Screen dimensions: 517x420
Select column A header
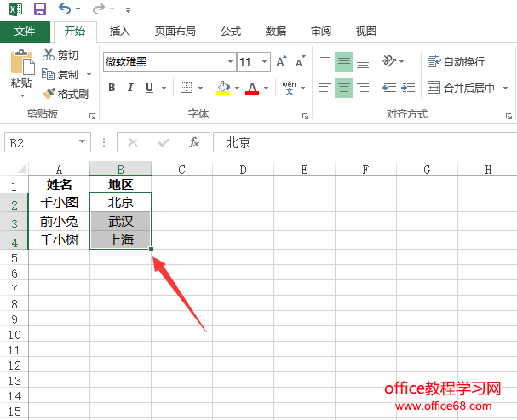click(x=59, y=170)
